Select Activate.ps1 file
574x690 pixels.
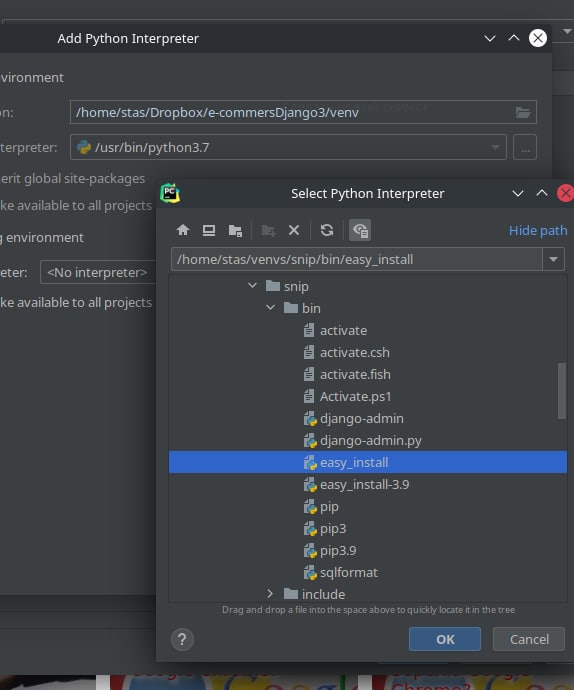point(368,396)
